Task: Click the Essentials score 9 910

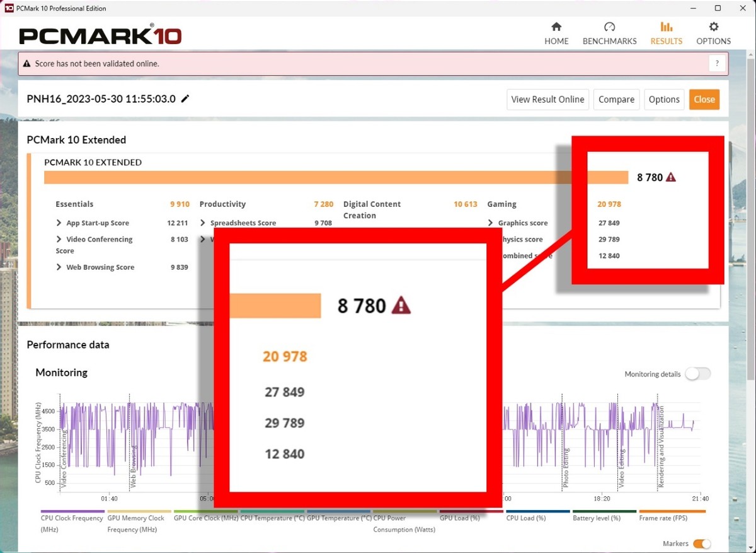Action: coord(180,204)
